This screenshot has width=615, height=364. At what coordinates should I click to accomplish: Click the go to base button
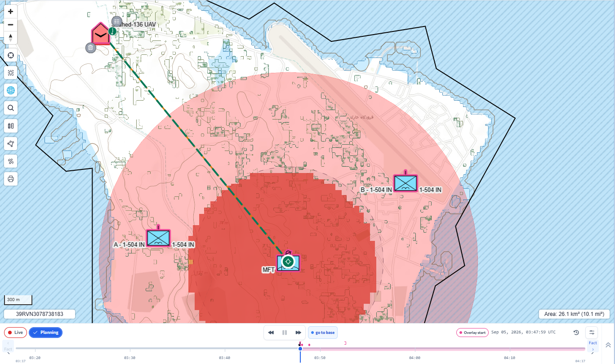323,333
